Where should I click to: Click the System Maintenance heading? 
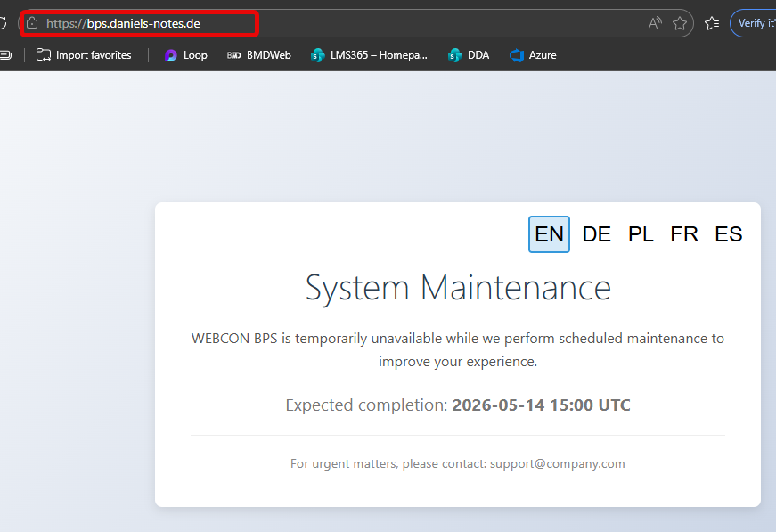(x=458, y=288)
